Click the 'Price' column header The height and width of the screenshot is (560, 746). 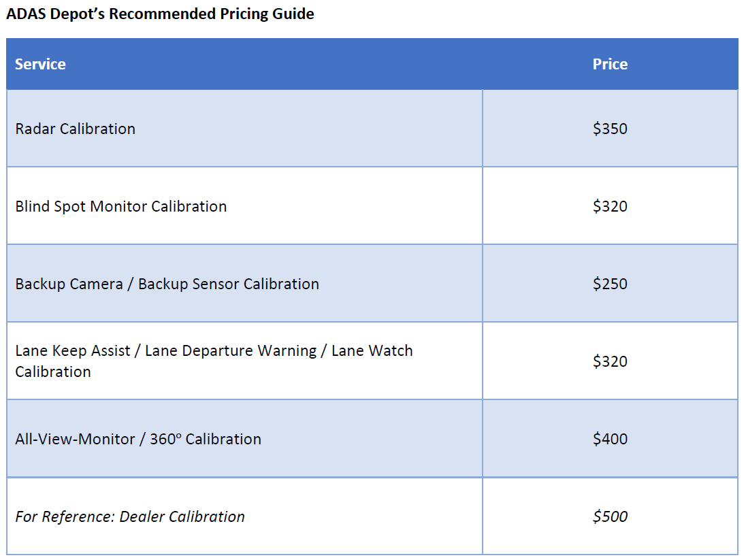(610, 64)
